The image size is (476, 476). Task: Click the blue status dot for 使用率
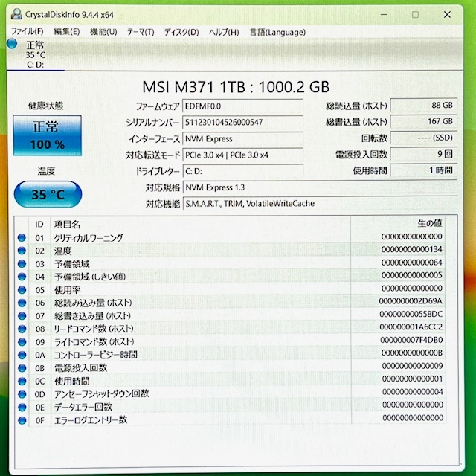[x=22, y=290]
